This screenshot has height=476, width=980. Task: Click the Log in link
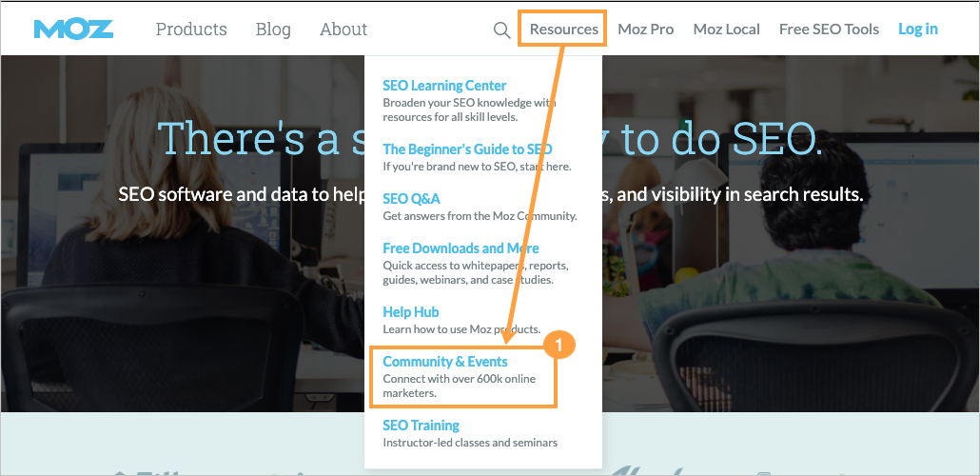(x=917, y=29)
